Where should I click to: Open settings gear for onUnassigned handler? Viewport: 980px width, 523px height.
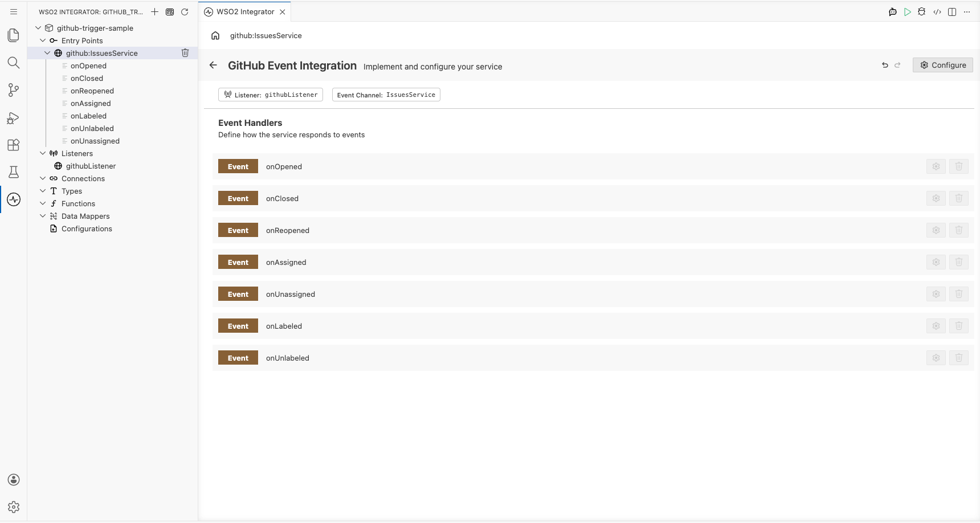[x=936, y=294]
